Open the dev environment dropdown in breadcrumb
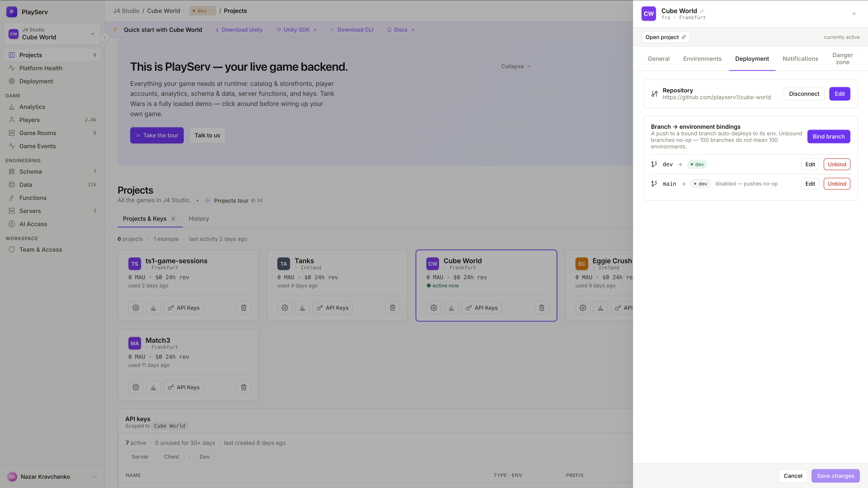 203,11
